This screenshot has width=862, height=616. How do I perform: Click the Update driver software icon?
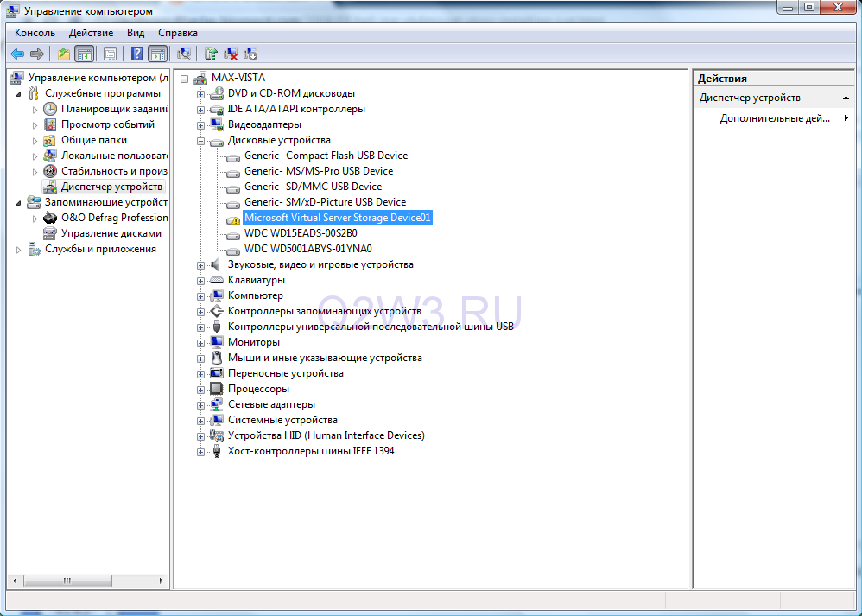pyautogui.click(x=211, y=54)
